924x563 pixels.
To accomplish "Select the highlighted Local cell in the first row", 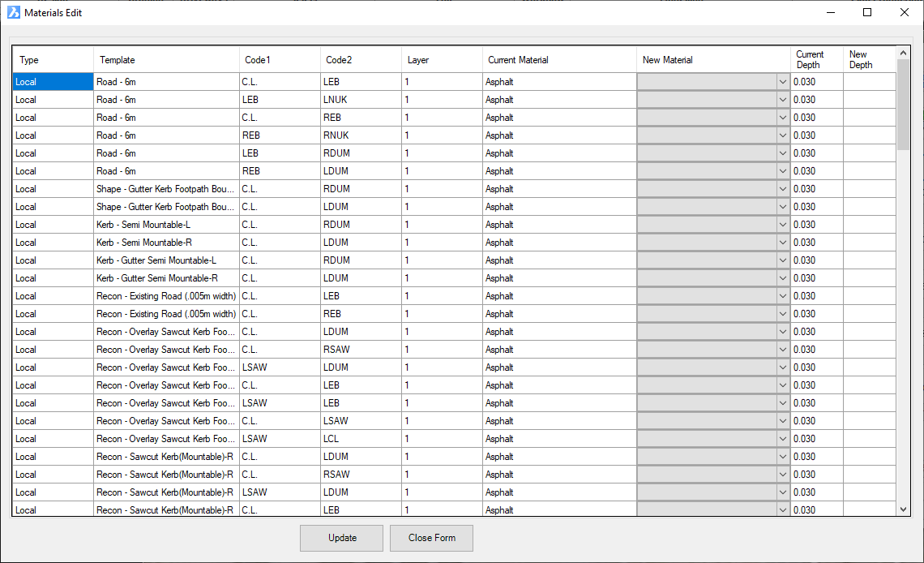I will coord(53,82).
